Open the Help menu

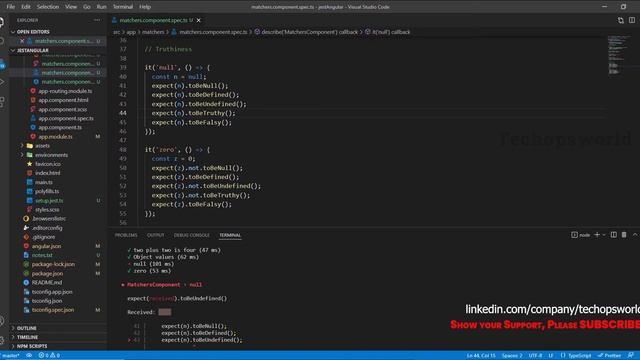[x=145, y=7]
